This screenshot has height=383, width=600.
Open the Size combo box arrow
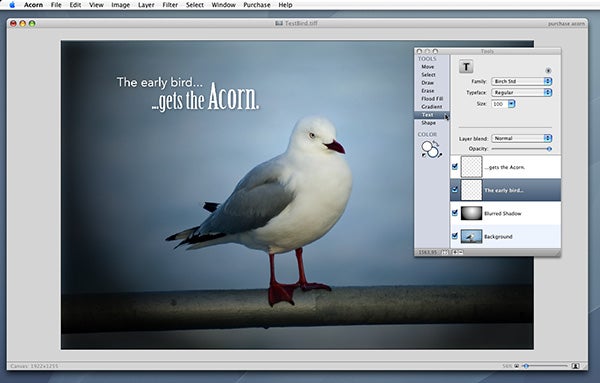tap(511, 104)
